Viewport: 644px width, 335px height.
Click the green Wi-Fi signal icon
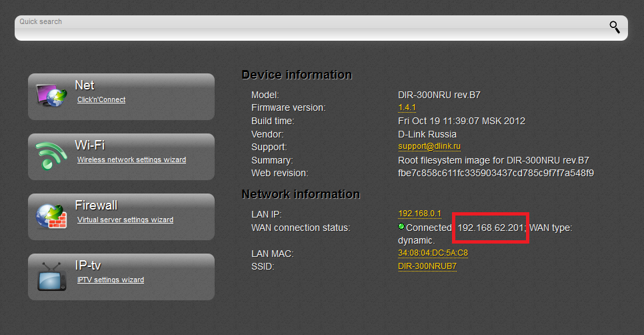click(51, 155)
